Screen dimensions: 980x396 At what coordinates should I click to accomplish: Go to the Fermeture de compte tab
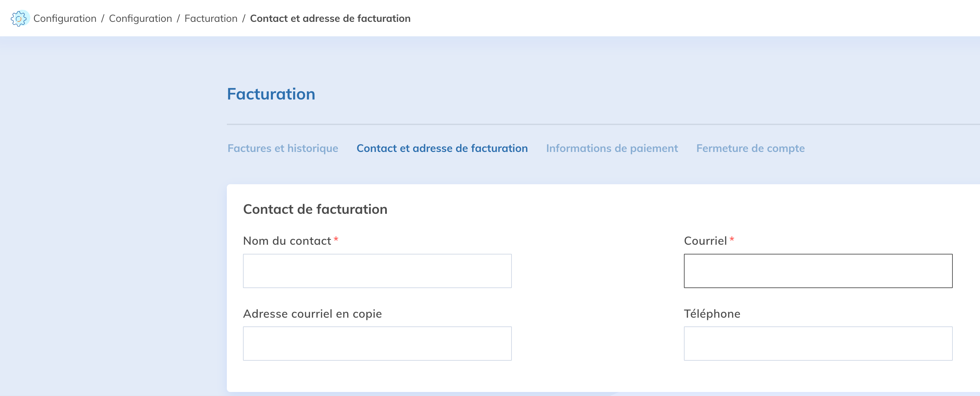[x=750, y=148]
